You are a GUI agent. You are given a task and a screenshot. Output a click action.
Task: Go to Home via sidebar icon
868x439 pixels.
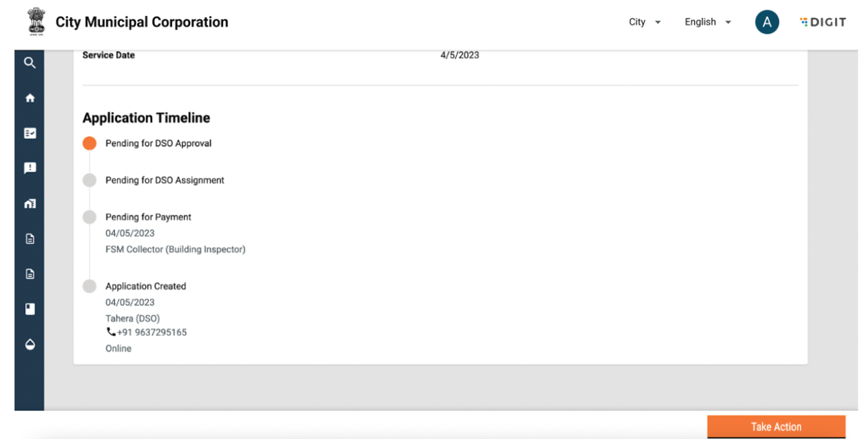pyautogui.click(x=30, y=98)
